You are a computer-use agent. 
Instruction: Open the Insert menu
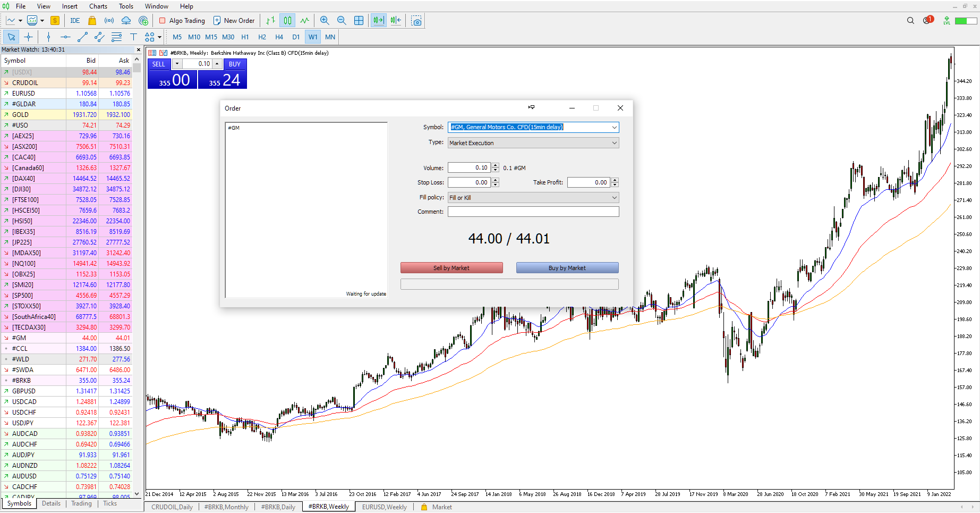pyautogui.click(x=70, y=6)
